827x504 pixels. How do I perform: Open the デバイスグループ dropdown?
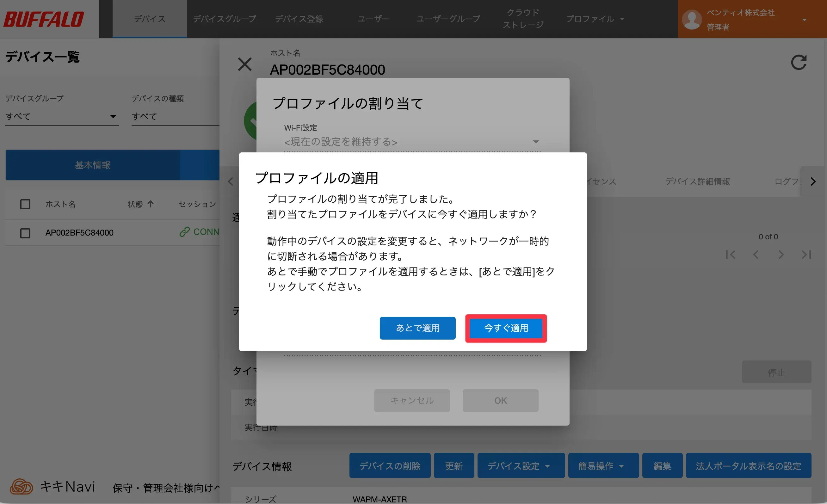coord(62,116)
